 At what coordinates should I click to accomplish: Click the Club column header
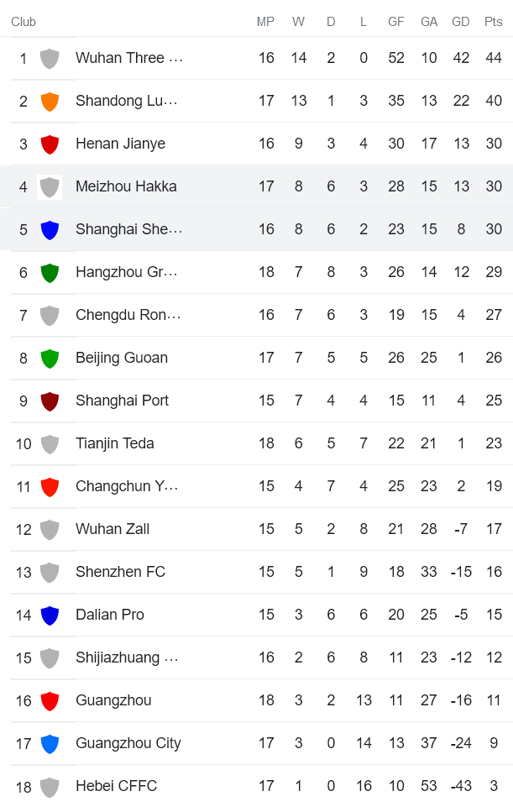(x=24, y=21)
